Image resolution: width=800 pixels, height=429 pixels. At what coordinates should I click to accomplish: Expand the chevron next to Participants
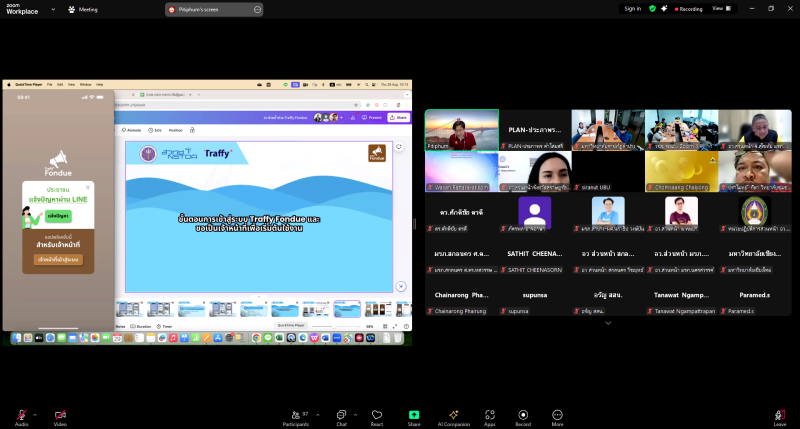click(x=315, y=413)
